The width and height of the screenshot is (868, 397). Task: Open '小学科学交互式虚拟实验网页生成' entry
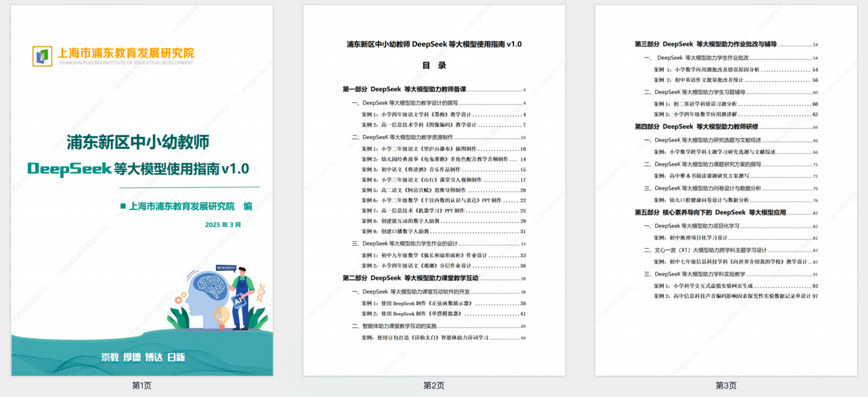(x=736, y=286)
